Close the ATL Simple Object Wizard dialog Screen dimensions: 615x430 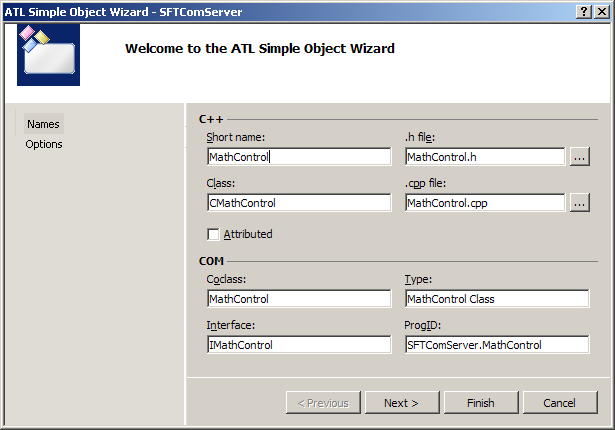pos(602,11)
